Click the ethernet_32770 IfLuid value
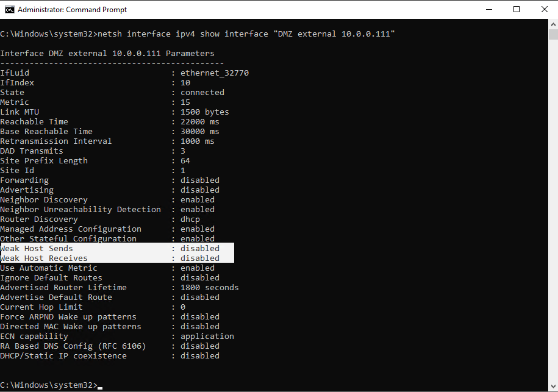 point(214,73)
